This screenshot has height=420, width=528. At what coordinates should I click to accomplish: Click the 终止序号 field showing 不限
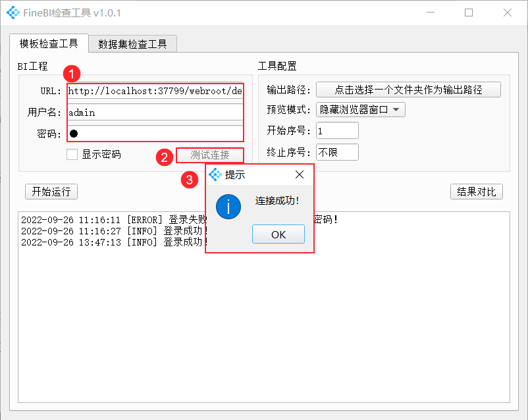[337, 152]
